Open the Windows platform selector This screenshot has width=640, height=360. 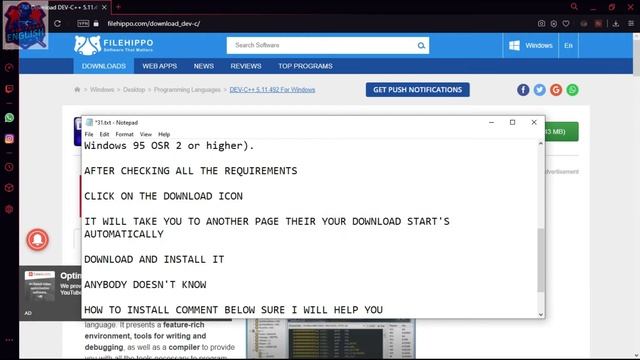pyautogui.click(x=531, y=45)
